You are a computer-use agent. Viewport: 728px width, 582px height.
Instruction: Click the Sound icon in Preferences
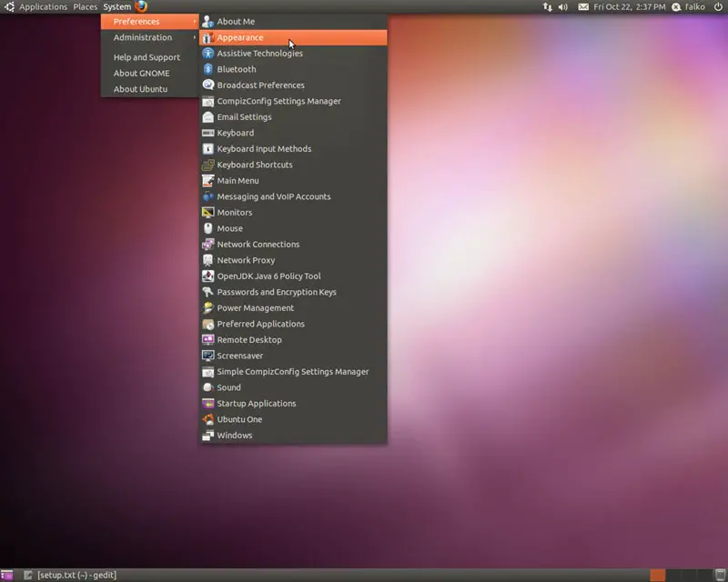click(208, 387)
